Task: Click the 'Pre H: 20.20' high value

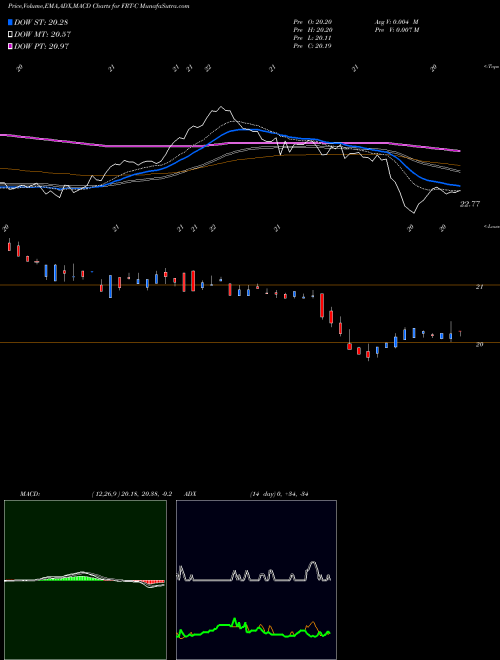Action: pos(313,30)
